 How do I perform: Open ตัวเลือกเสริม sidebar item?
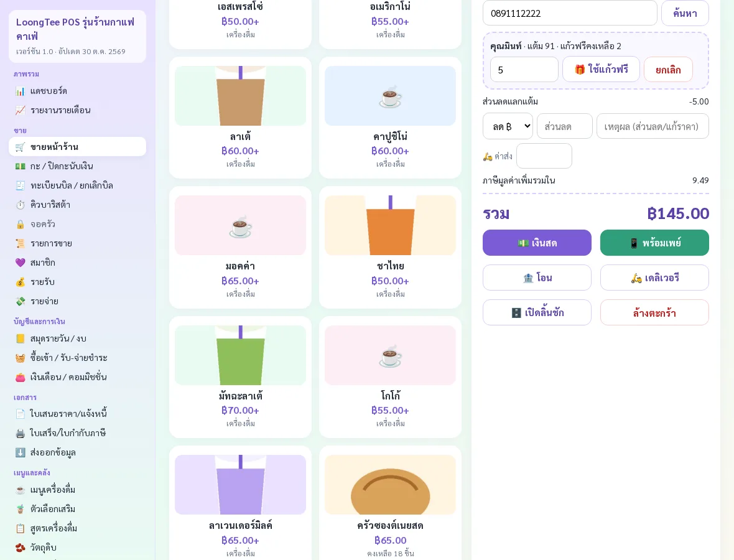pyautogui.click(x=77, y=509)
